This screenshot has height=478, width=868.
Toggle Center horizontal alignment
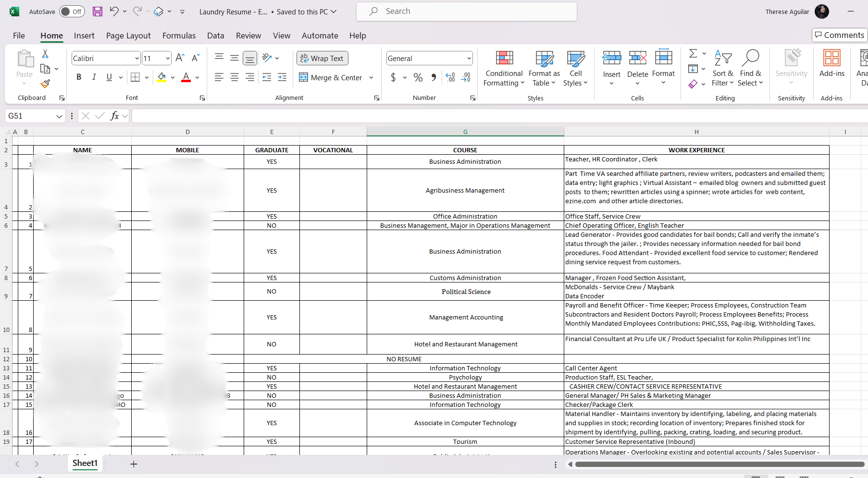coord(235,77)
